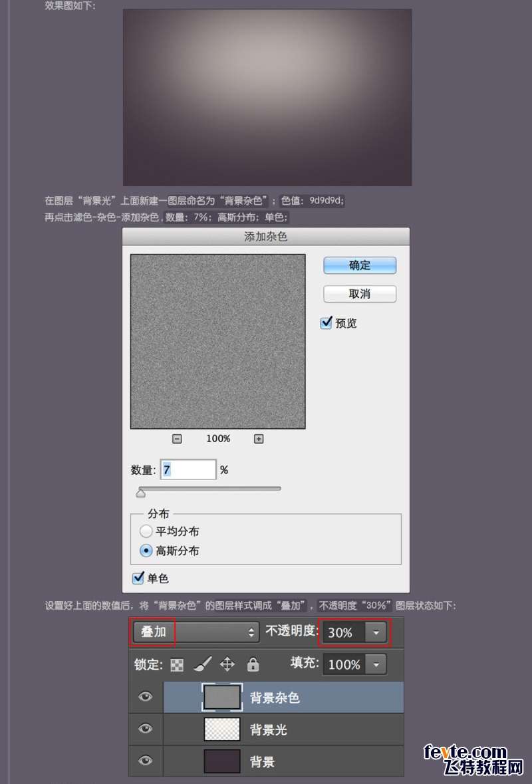
Task: Click the noise preview image in the dialog
Action: (x=218, y=342)
